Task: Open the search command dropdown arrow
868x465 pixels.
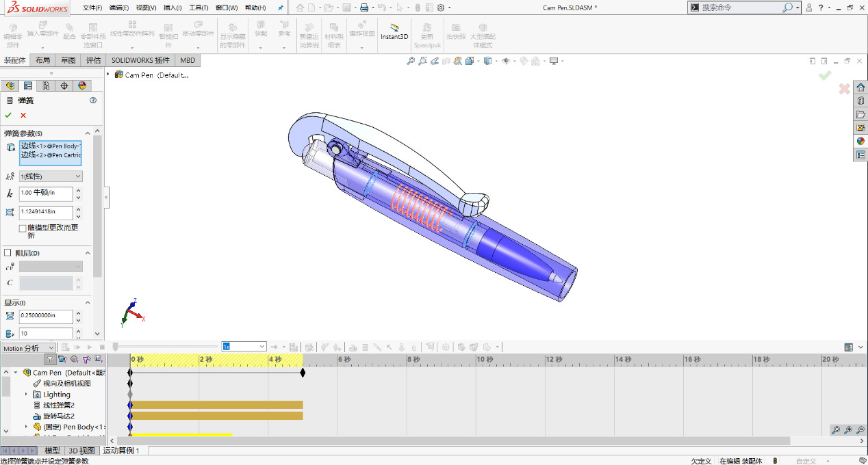Action: tap(796, 8)
